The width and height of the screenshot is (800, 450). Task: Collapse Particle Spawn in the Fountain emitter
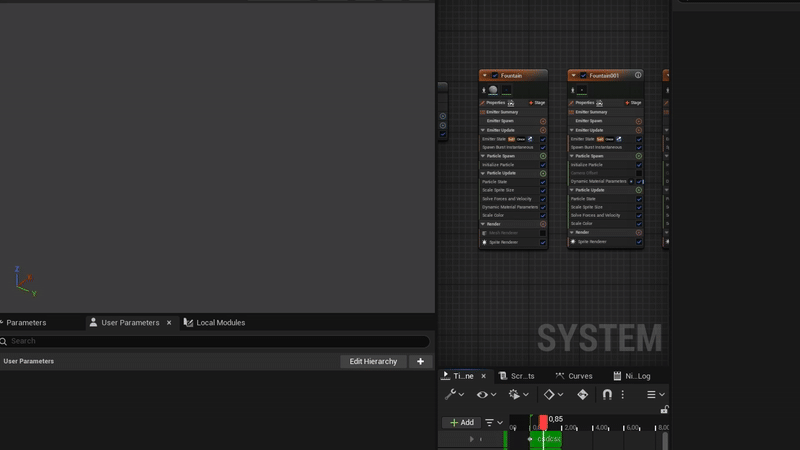(483, 156)
